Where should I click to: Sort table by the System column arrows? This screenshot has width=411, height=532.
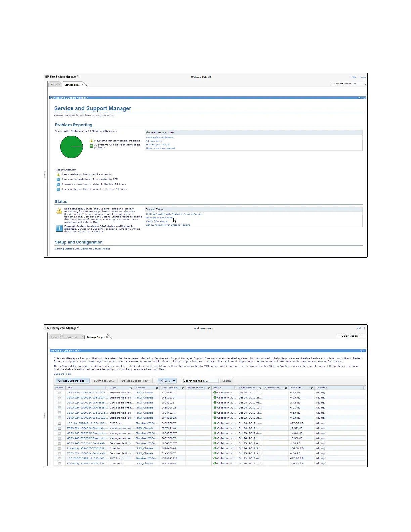(157, 388)
